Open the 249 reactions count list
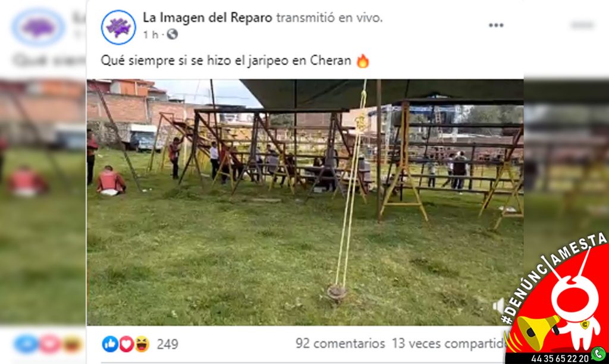 click(167, 344)
